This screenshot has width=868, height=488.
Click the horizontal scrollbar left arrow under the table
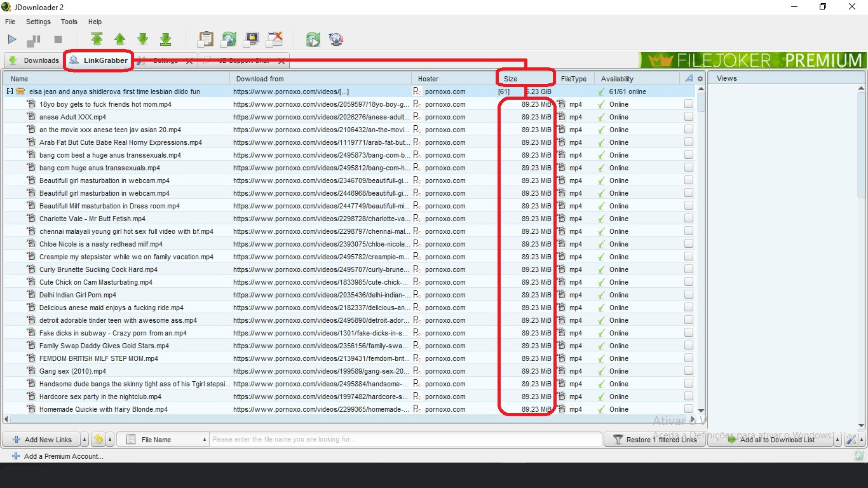[x=6, y=419]
